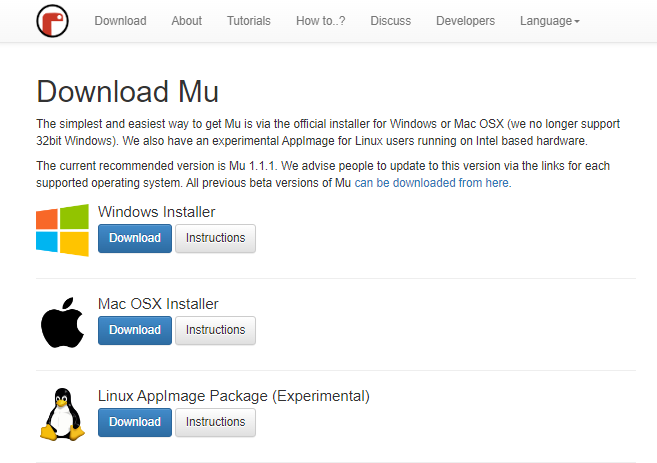Show Instructions for Mac OSX Installer
This screenshot has height=463, width=657.
[x=215, y=330]
